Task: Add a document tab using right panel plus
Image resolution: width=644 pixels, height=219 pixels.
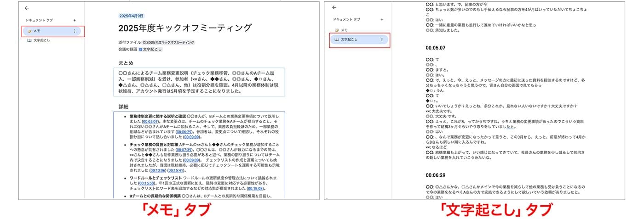Action: pos(381,20)
